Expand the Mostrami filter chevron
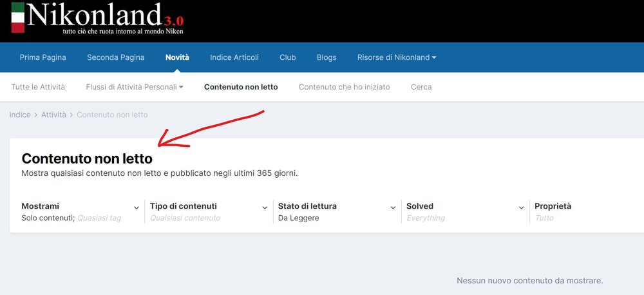The width and height of the screenshot is (644, 295). (x=137, y=208)
